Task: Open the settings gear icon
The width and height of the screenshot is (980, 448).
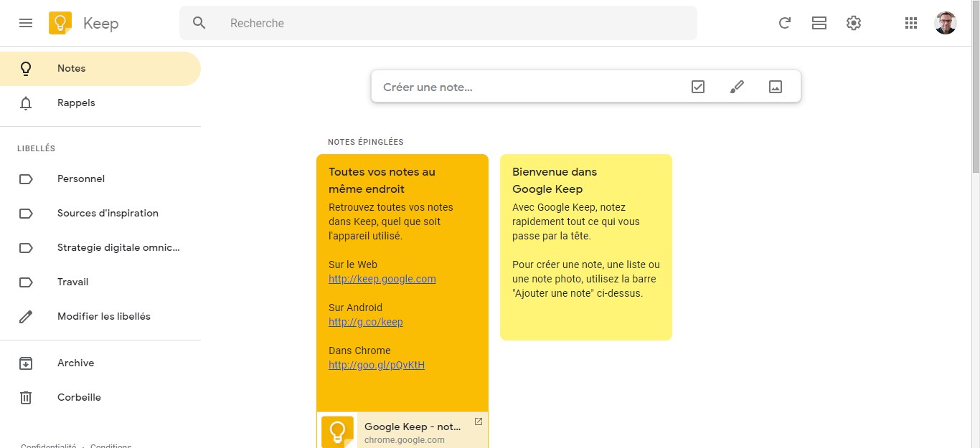Action: tap(854, 23)
